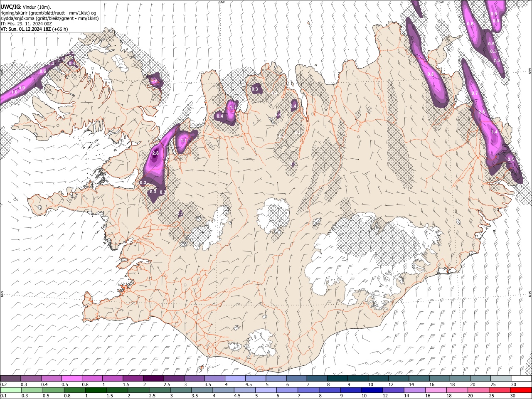Screen dimensions: 532x399
Task: Click the slydda/snjókoma legend description line
Action: [49, 18]
